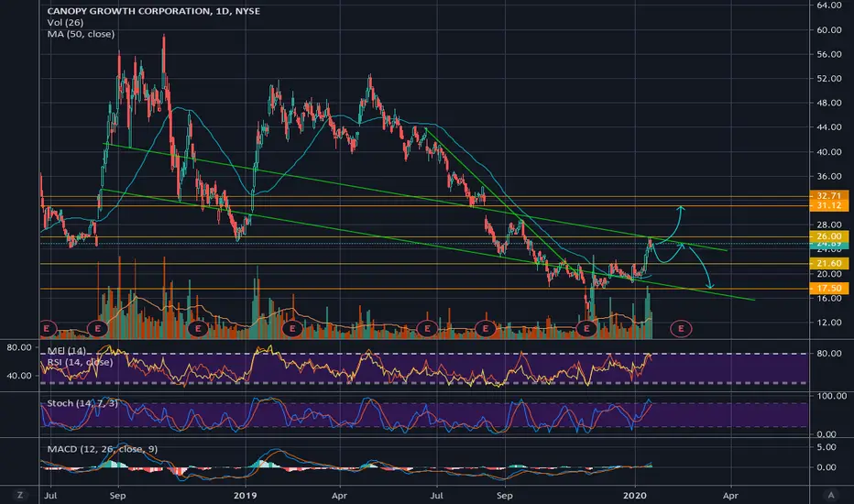854x504 pixels.
Task: Open the earnings E marker near Jul 2019
Action: (x=427, y=329)
